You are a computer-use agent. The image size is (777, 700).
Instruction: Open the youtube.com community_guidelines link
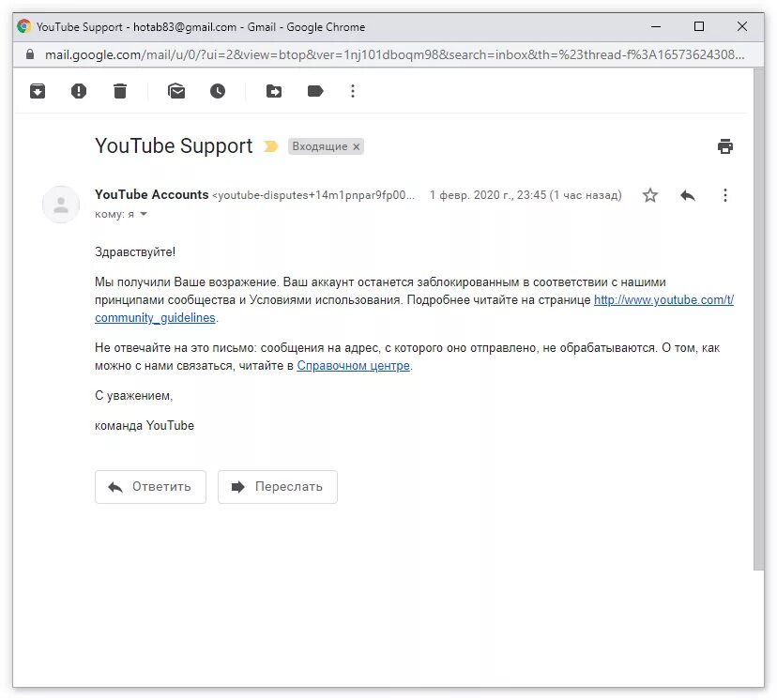[663, 300]
